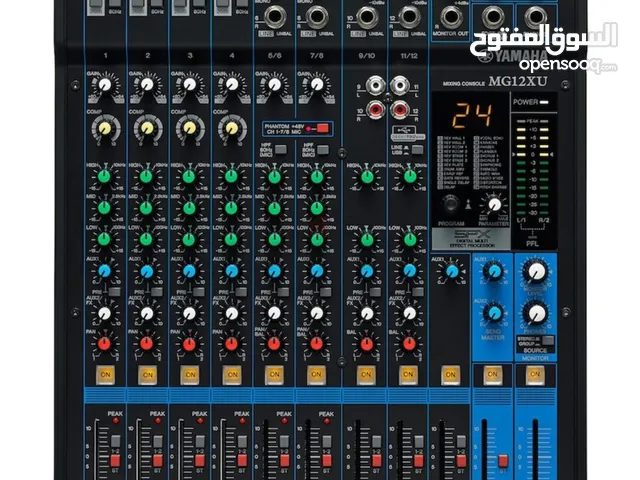The image size is (640, 480).
Task: Adjust the AUX1 SEND MASTER knob
Action: pyautogui.click(x=494, y=271)
